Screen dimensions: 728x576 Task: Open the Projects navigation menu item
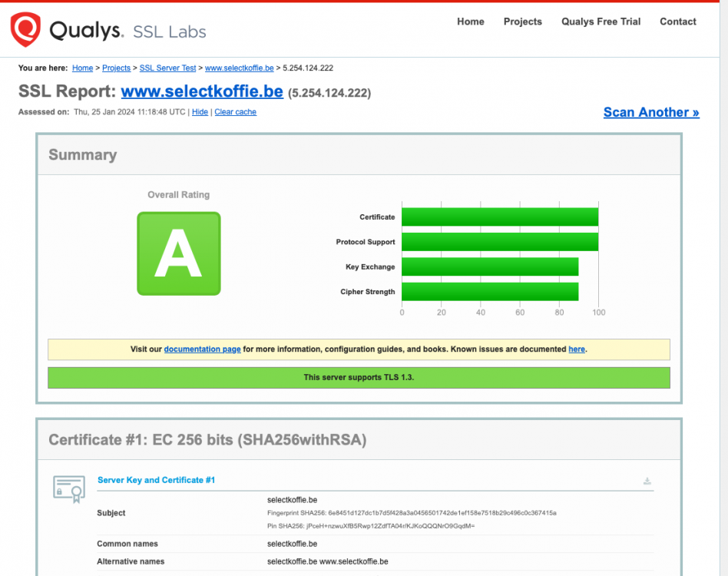pyautogui.click(x=522, y=22)
